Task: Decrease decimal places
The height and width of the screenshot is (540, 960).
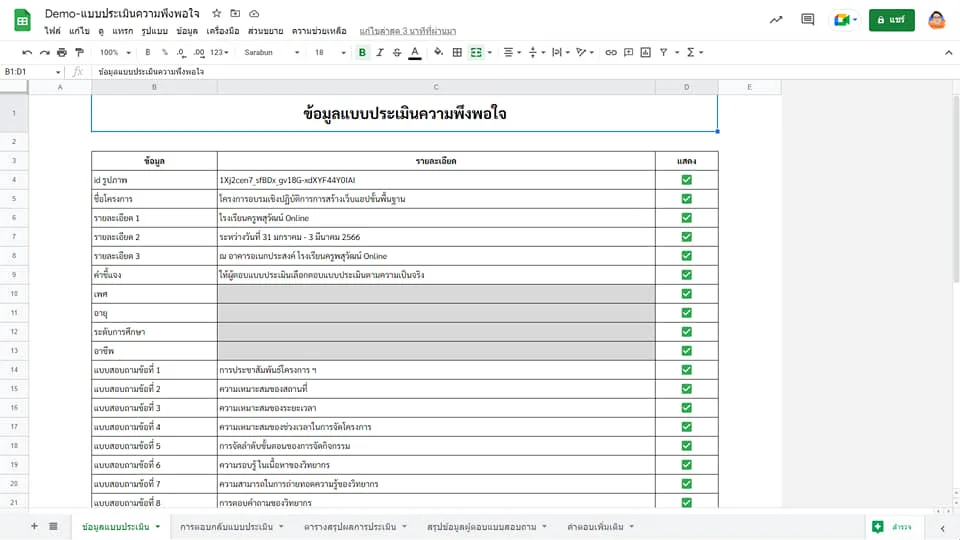Action: pos(181,53)
